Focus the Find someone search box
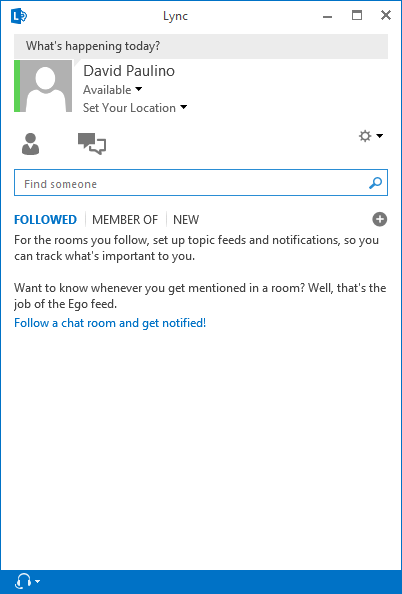 201,183
